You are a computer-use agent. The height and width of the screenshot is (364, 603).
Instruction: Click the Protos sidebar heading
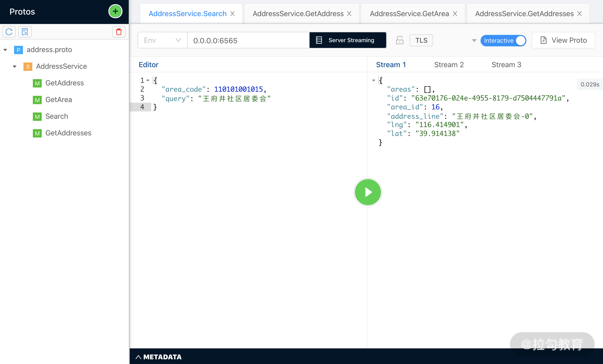click(x=22, y=12)
